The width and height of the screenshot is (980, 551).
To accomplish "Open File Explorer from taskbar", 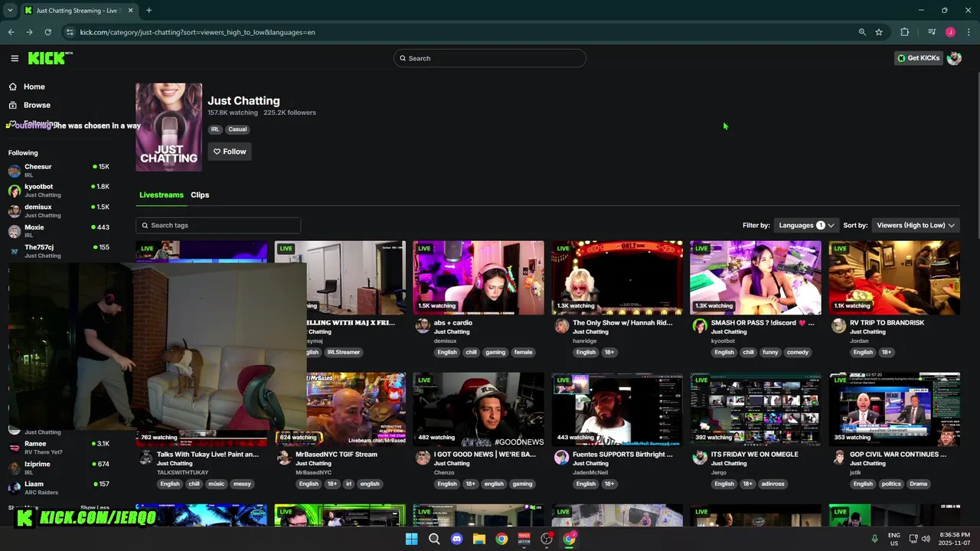I will [x=479, y=539].
